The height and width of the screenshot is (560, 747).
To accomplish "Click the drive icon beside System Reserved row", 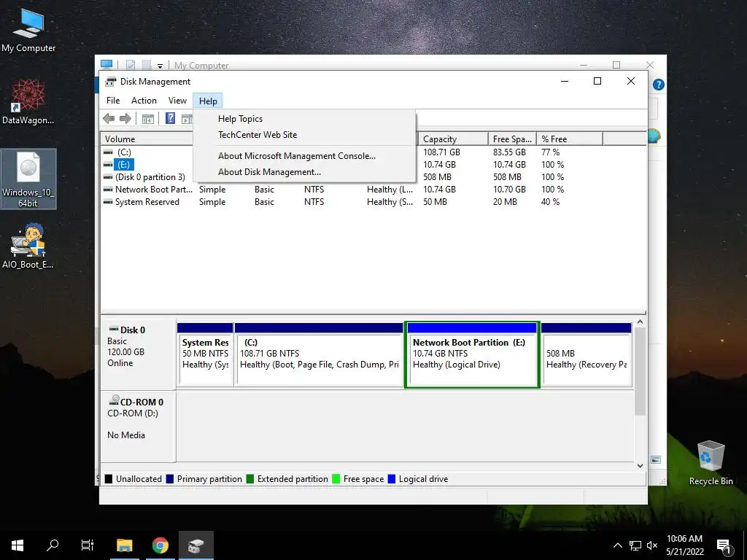I will [108, 202].
